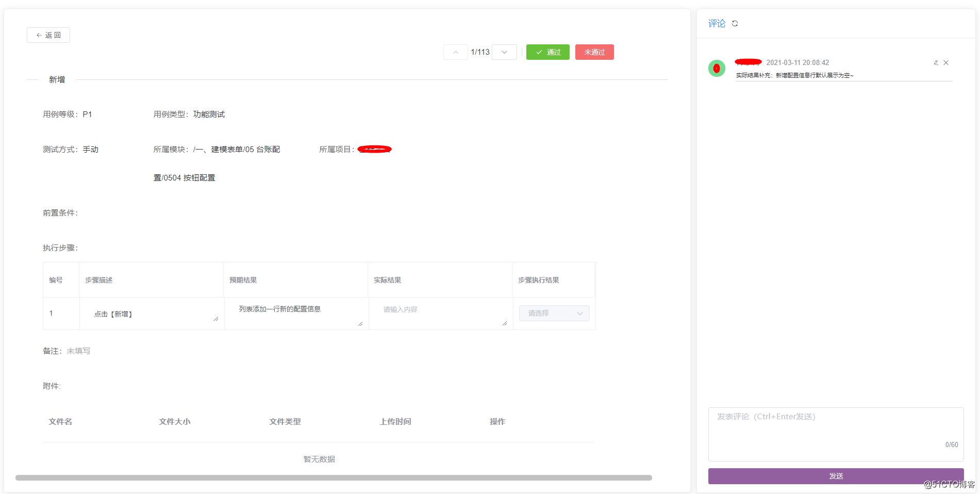Refresh comments with the reload icon

pyautogui.click(x=735, y=24)
